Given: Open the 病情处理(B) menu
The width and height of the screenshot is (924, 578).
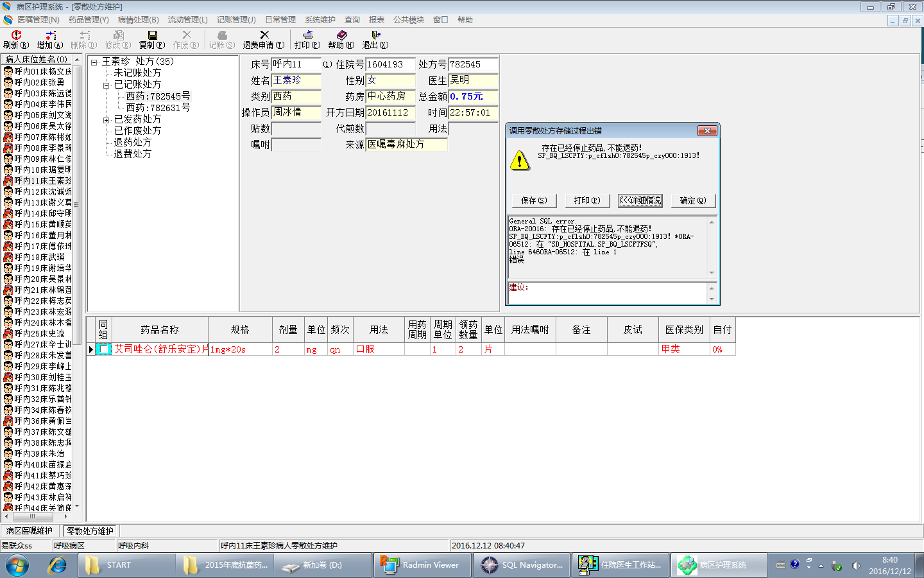Looking at the screenshot, I should tap(138, 20).
